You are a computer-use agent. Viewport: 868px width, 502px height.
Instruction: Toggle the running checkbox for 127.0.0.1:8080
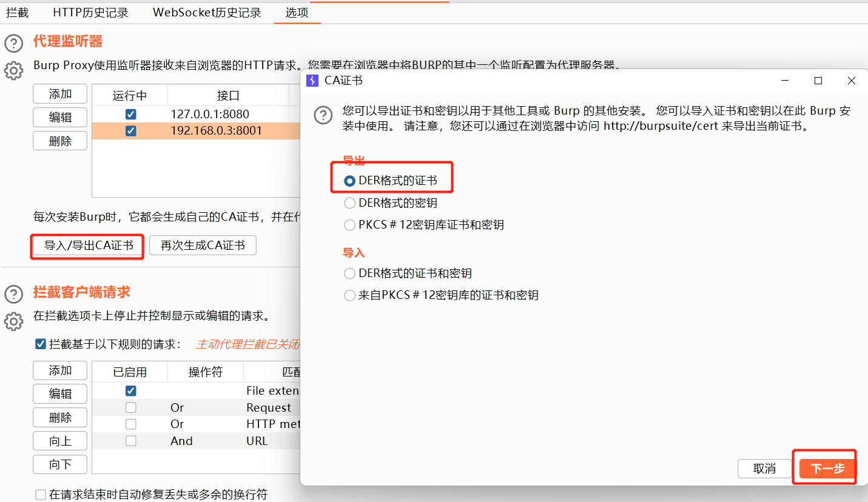(x=130, y=114)
